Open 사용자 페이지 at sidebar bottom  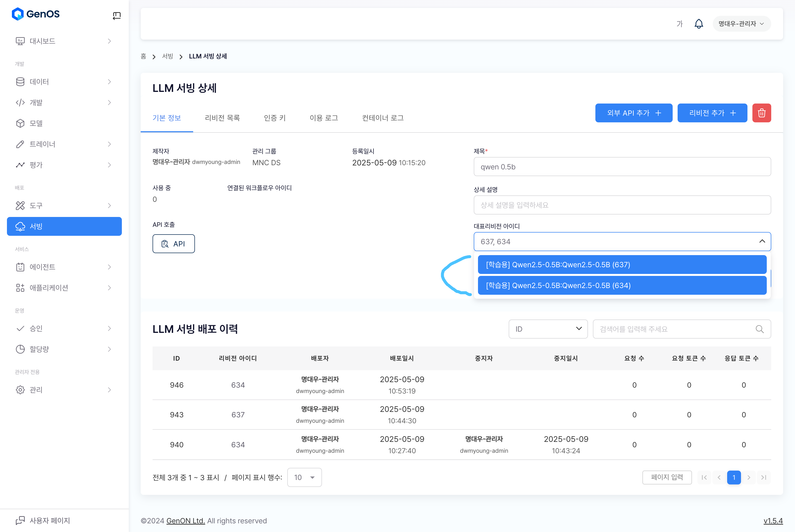50,520
